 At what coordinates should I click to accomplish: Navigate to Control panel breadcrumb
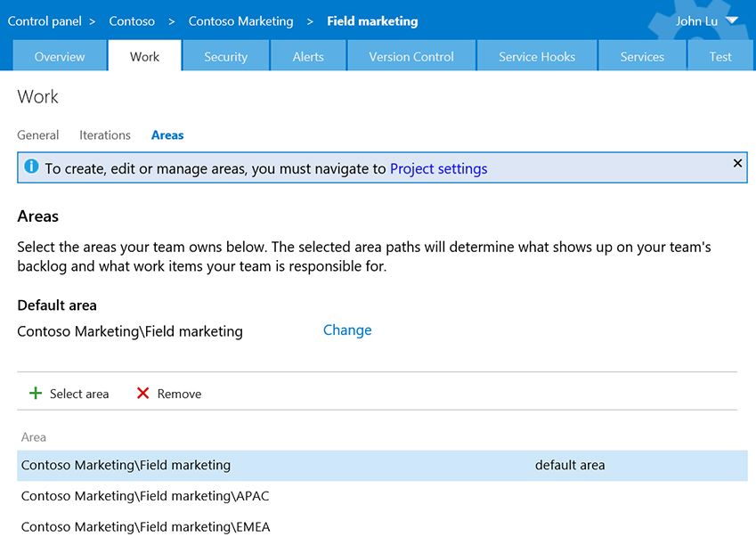tap(45, 21)
